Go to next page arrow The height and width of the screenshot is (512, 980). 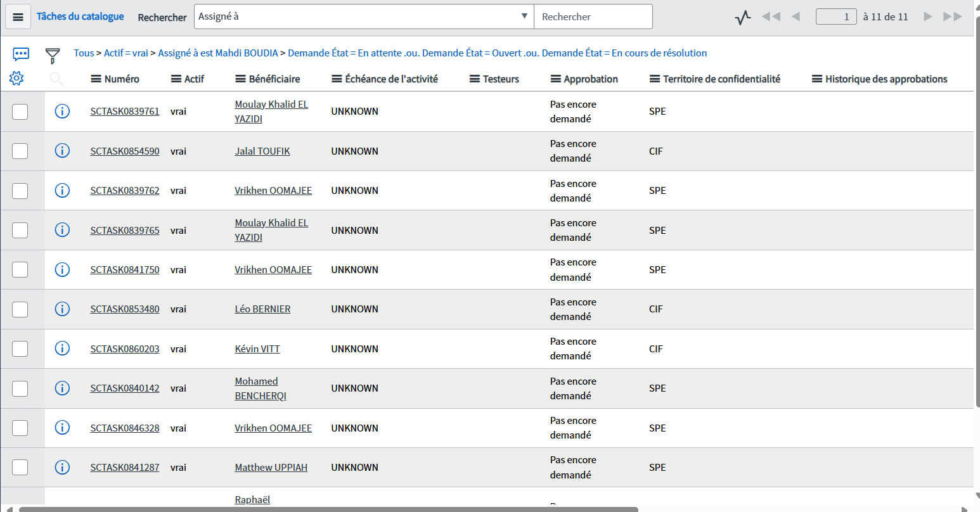(x=928, y=16)
